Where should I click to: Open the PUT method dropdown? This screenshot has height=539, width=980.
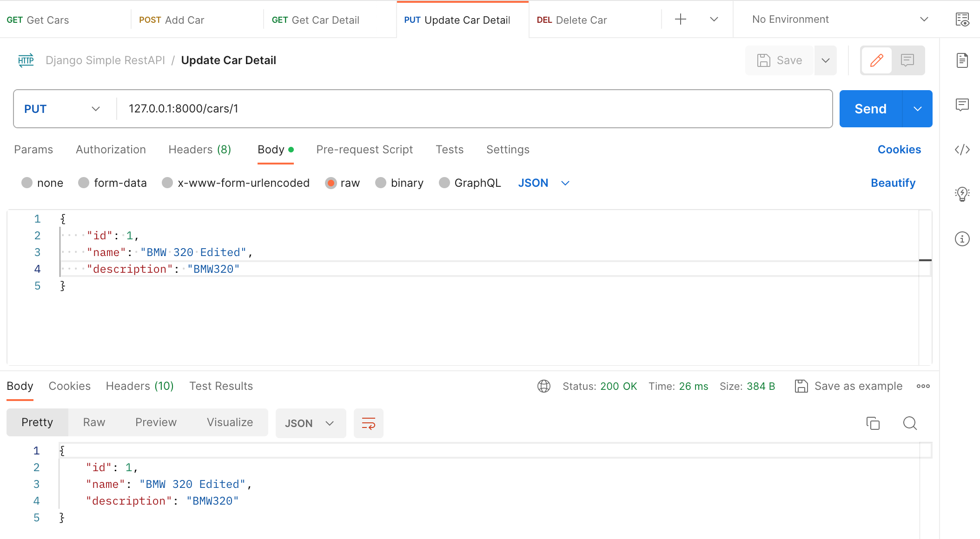(x=62, y=109)
